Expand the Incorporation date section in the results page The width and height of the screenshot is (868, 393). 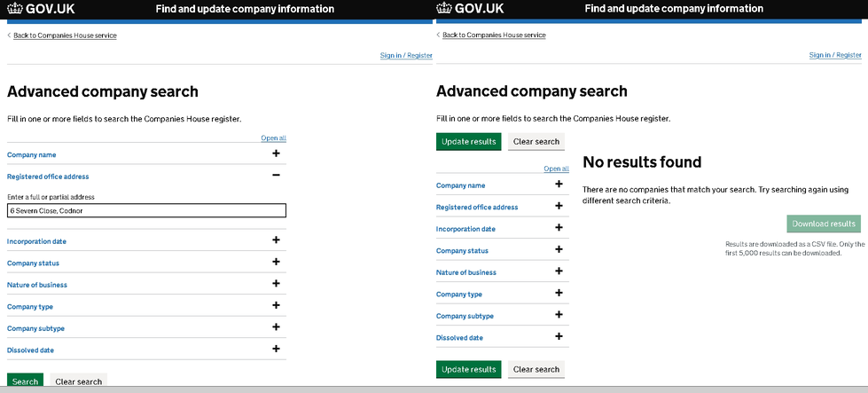click(465, 229)
